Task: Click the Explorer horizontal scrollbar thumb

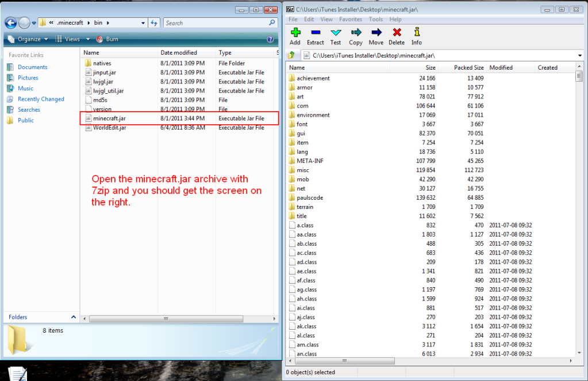Action: (x=166, y=319)
